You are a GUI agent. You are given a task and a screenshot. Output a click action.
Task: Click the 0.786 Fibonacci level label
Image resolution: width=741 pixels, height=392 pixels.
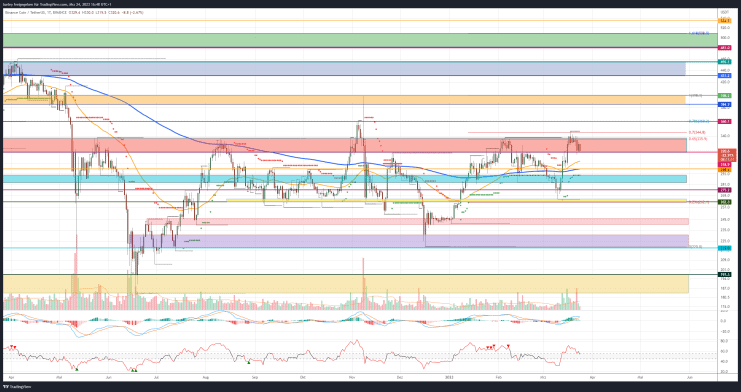[x=698, y=121]
